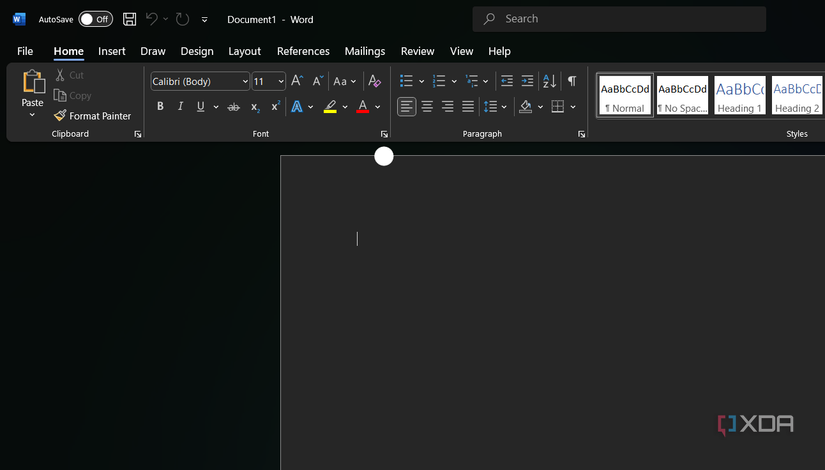Switch to the References tab
Viewport: 825px width, 470px height.
[303, 51]
